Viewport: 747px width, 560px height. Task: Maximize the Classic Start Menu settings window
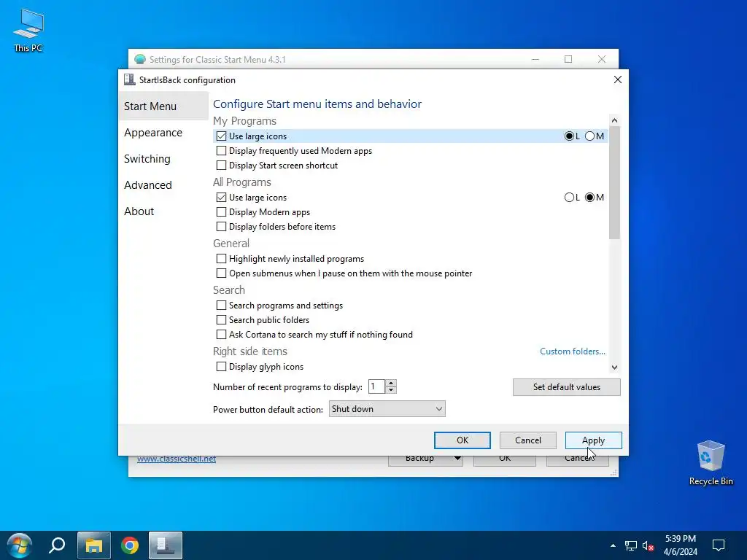point(568,59)
